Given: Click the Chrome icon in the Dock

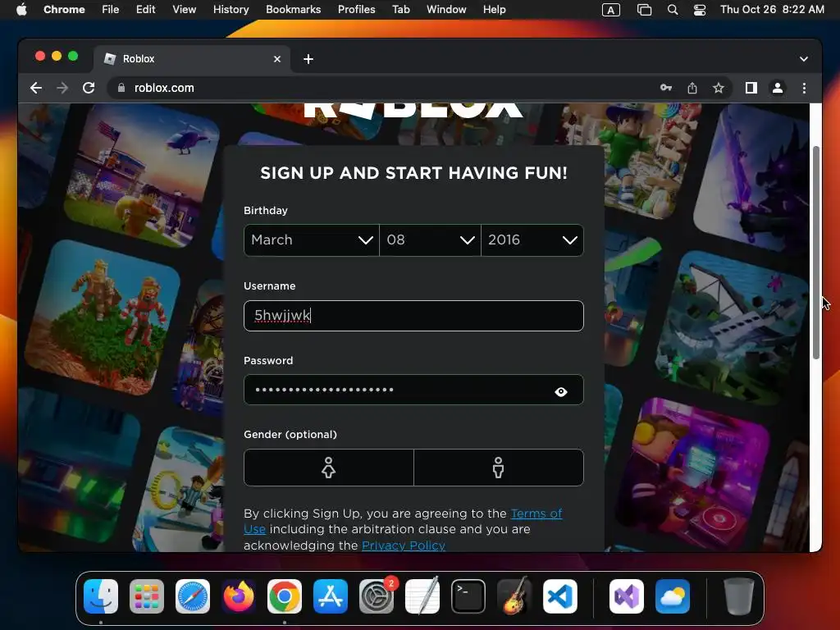Looking at the screenshot, I should (x=285, y=596).
